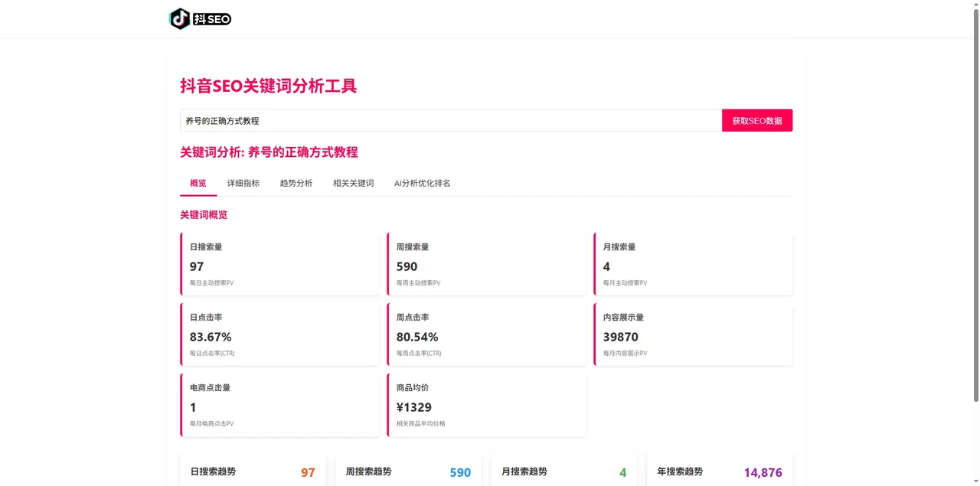
Task: Click the 每月电商点击PV caption
Action: pos(212,424)
